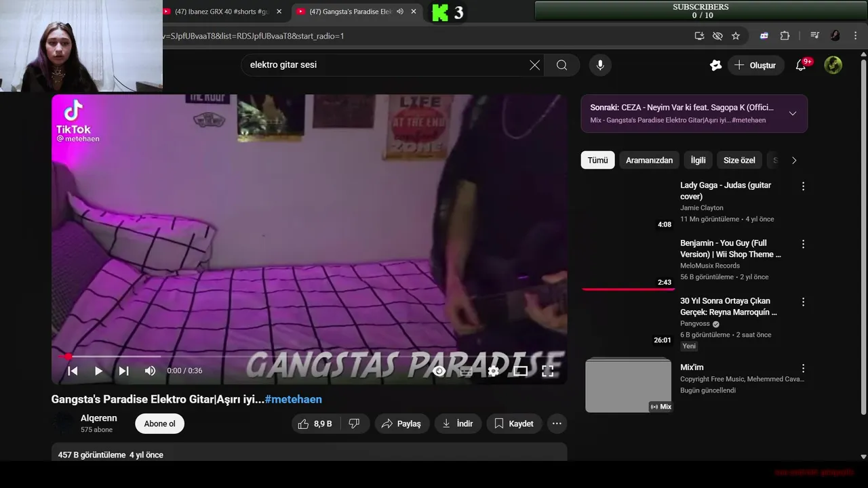Open notifications bell with 9+ badge
Screen dimensions: 868x488
coord(802,65)
